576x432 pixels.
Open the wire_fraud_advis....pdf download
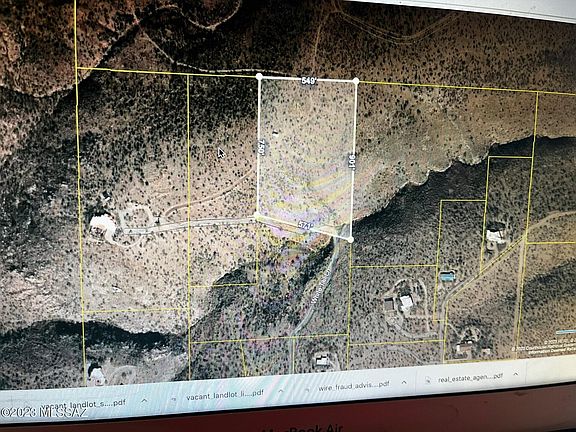pos(353,386)
